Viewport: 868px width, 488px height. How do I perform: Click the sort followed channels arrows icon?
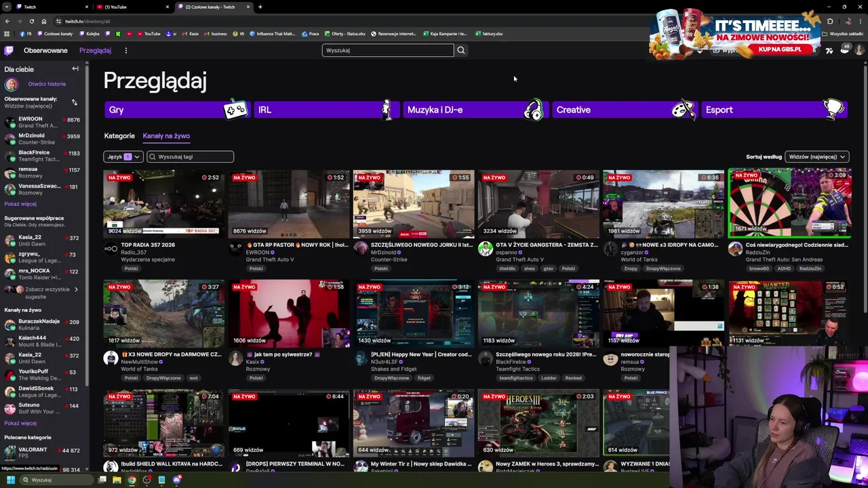coord(75,102)
